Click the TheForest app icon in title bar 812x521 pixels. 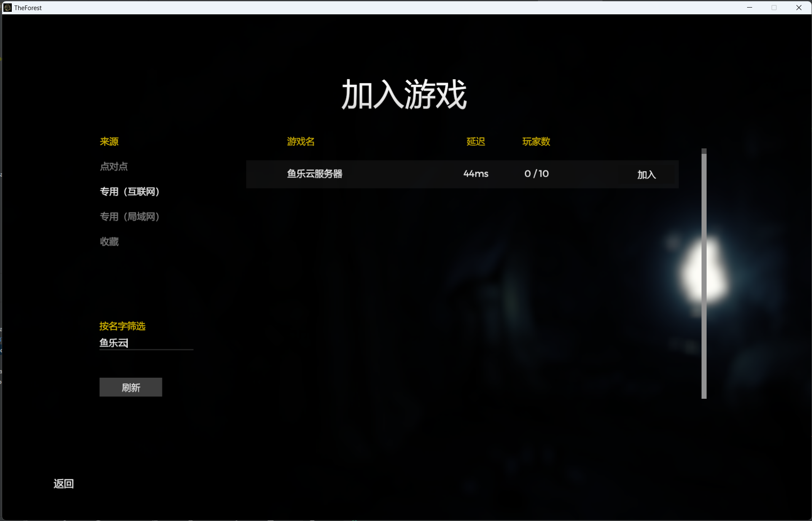(x=8, y=8)
